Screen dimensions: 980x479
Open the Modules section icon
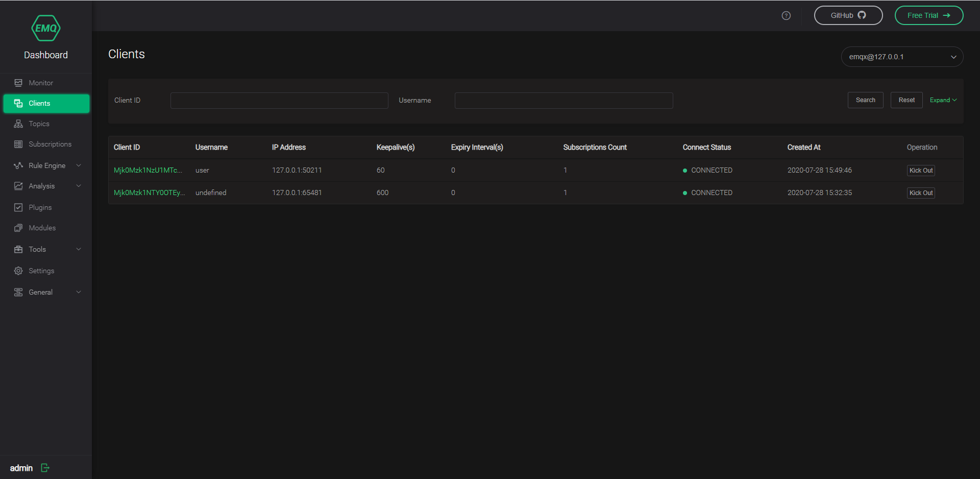tap(18, 228)
